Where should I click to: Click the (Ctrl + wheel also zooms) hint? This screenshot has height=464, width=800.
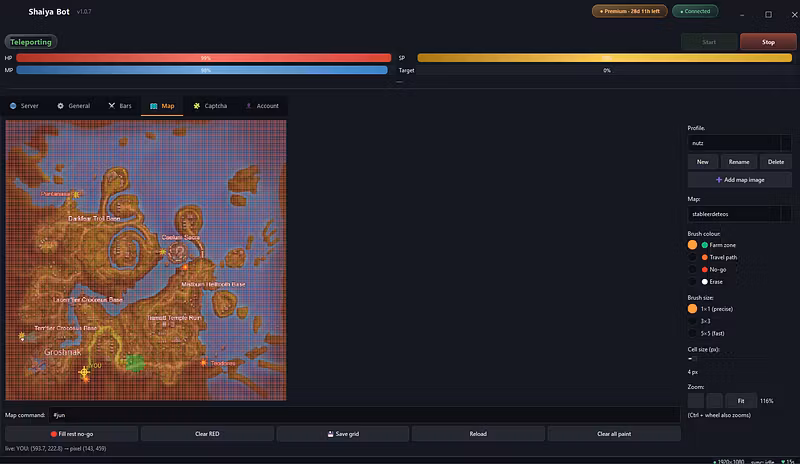click(x=719, y=415)
